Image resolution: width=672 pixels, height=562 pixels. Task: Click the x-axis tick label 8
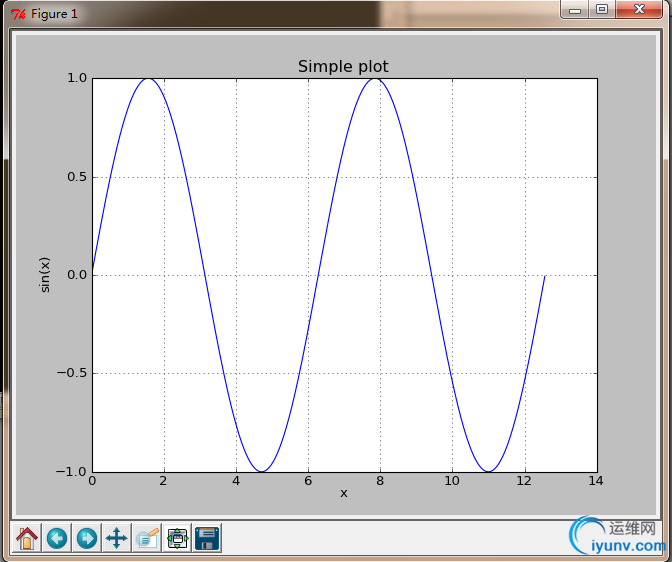(x=380, y=481)
